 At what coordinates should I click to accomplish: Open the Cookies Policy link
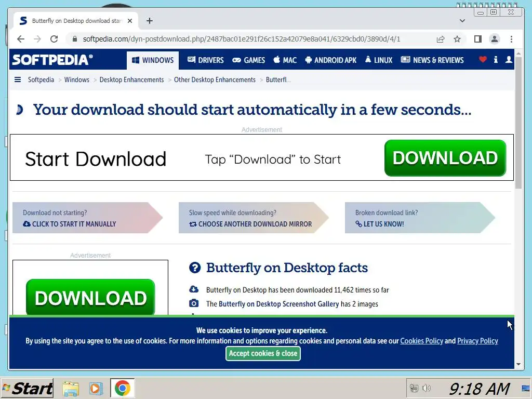point(422,341)
